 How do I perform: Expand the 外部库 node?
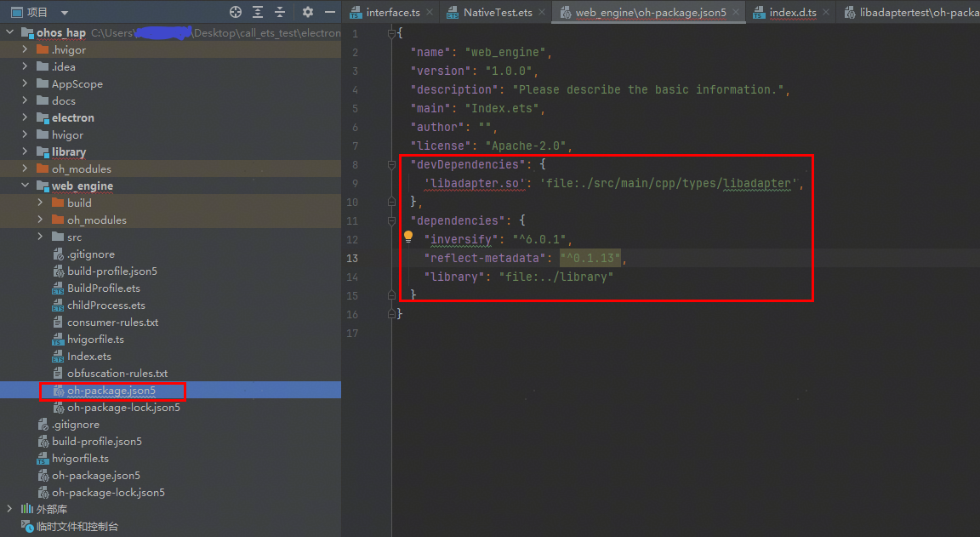9,509
